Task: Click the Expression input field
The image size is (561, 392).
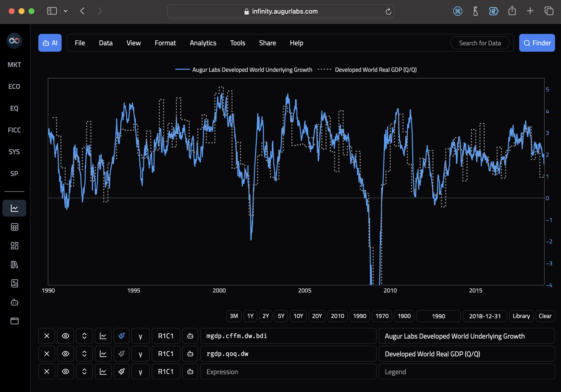Action: pyautogui.click(x=288, y=371)
